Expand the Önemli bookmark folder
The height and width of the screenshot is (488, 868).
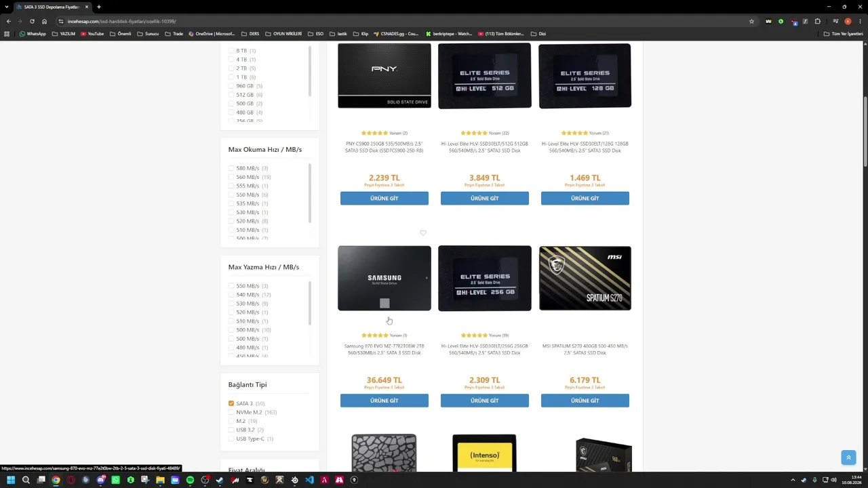120,34
